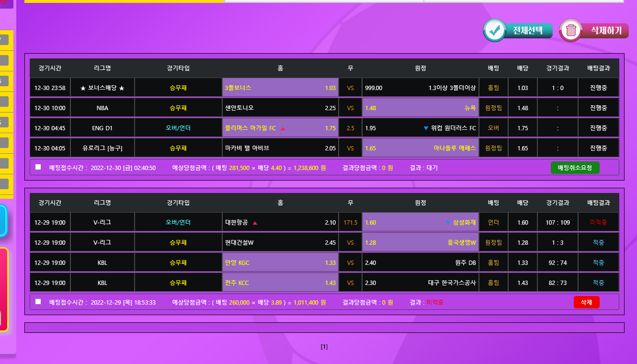The image size is (637, 364).
Task: Click the highlighted 안양 KGC home cell
Action: [x=280, y=263]
